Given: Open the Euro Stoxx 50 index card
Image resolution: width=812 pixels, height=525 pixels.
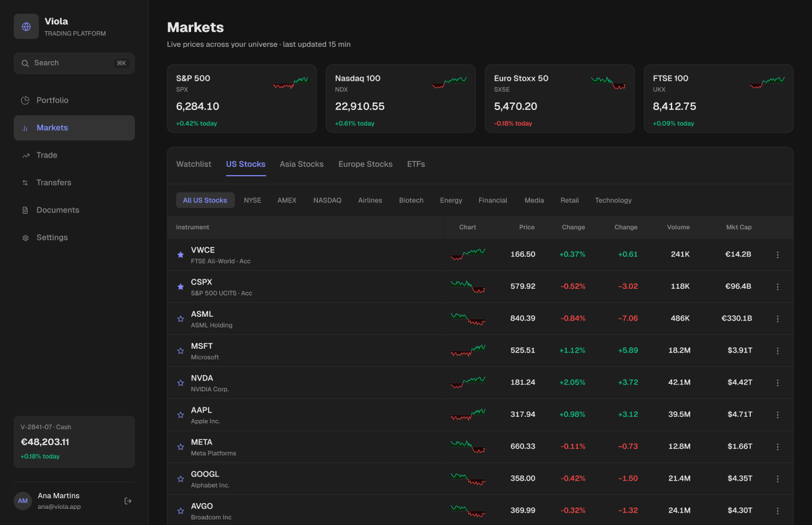Looking at the screenshot, I should 560,99.
